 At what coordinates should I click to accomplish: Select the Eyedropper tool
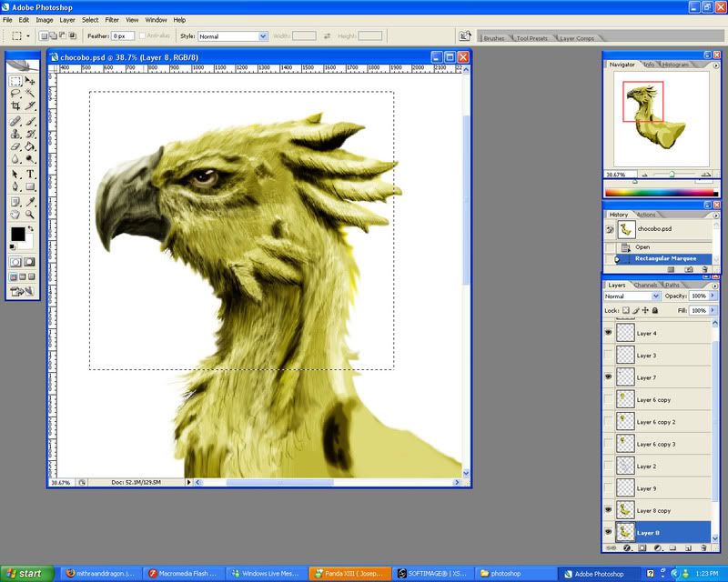click(30, 202)
